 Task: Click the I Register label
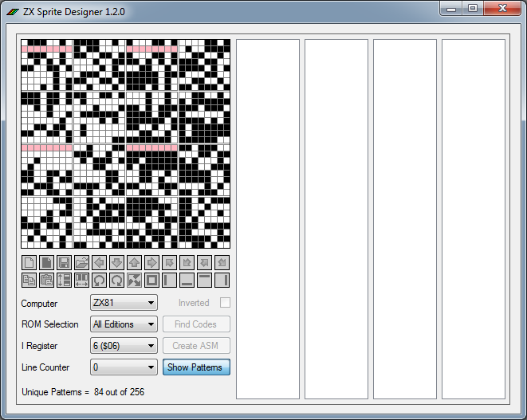tap(39, 346)
